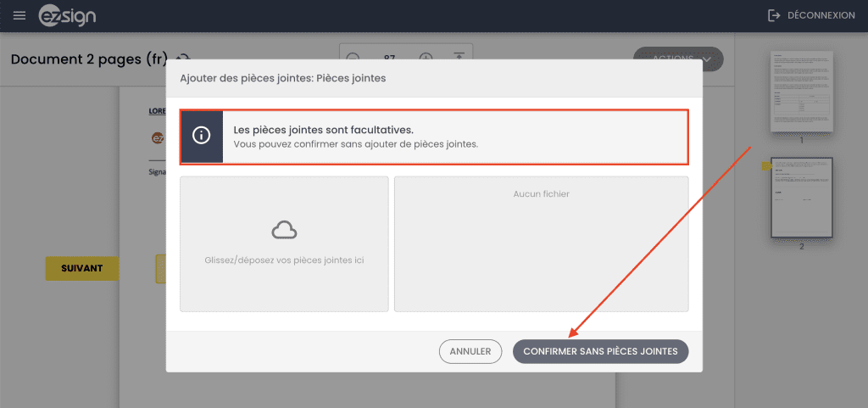Click the "Glissez/déposez vos pièces jointes ici" text

(284, 260)
